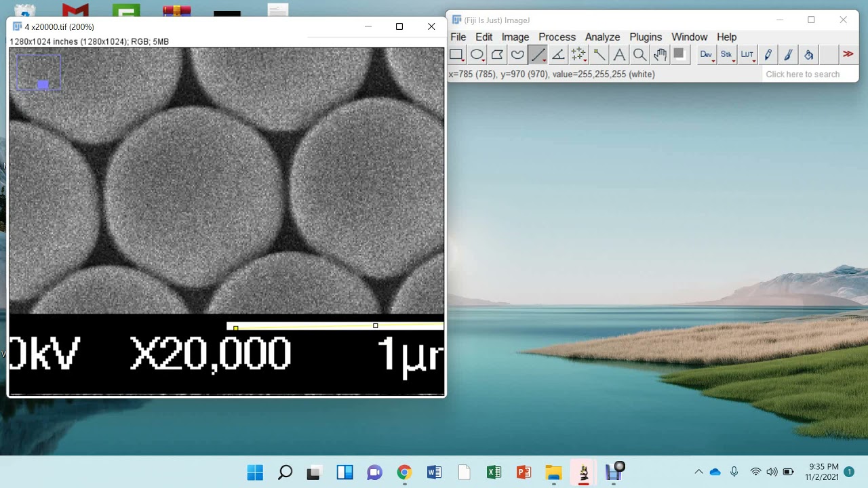This screenshot has height=488, width=868.
Task: Open the Windows Start menu
Action: 255,472
